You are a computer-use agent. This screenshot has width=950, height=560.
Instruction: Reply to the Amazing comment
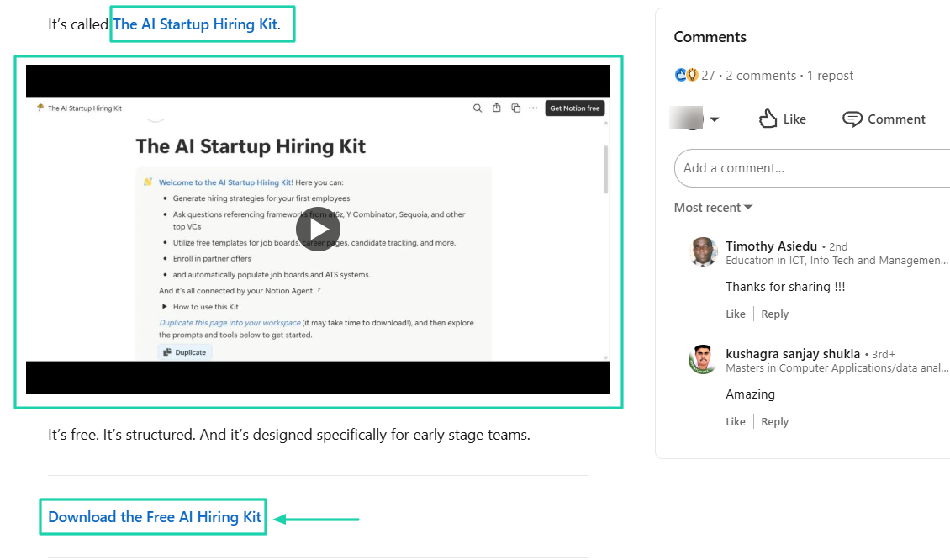tap(775, 422)
